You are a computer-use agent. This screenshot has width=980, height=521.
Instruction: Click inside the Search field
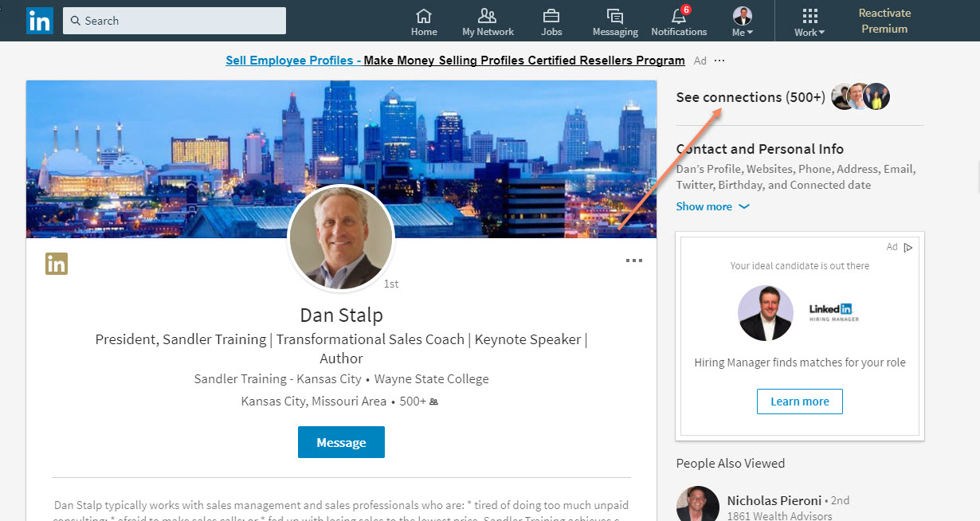pos(174,20)
